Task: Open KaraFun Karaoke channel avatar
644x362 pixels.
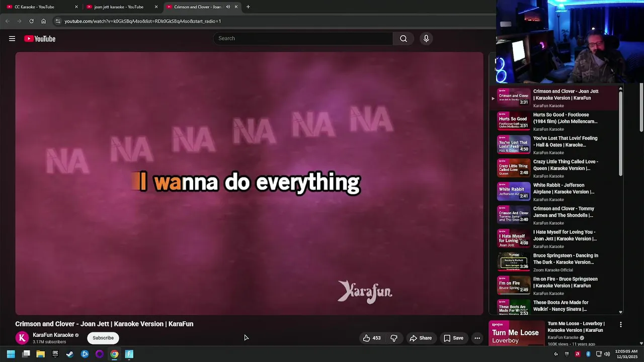Action: coord(22,338)
